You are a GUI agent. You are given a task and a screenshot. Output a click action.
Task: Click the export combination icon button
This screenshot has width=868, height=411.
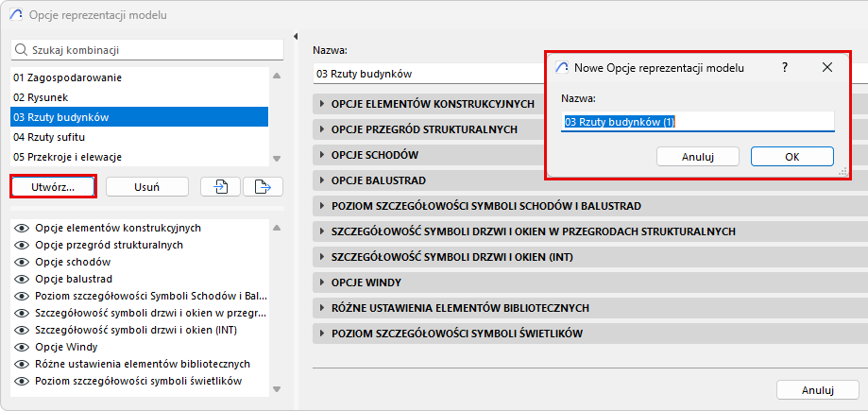[x=263, y=187]
